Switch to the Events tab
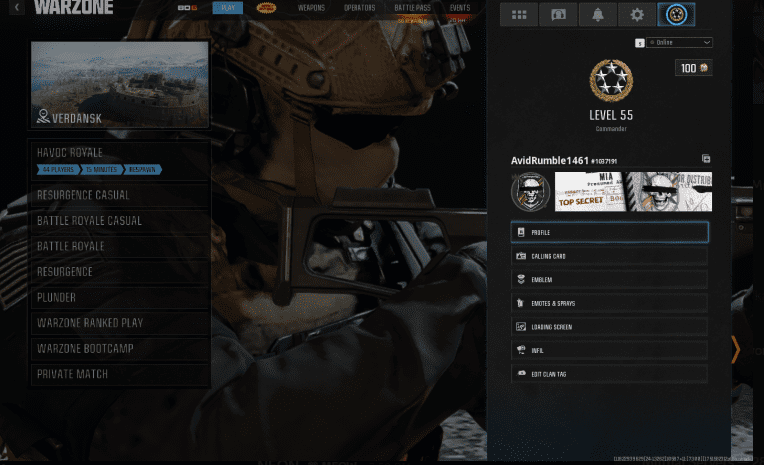The width and height of the screenshot is (764, 465). point(459,8)
